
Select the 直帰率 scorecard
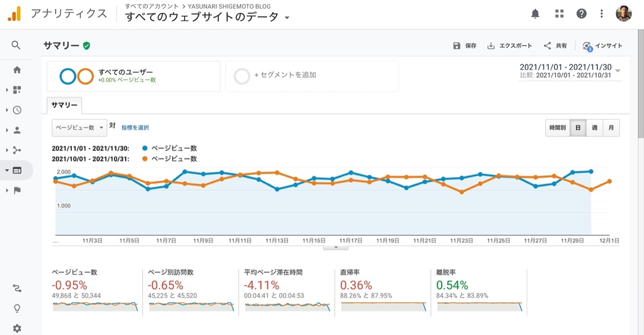(x=383, y=292)
